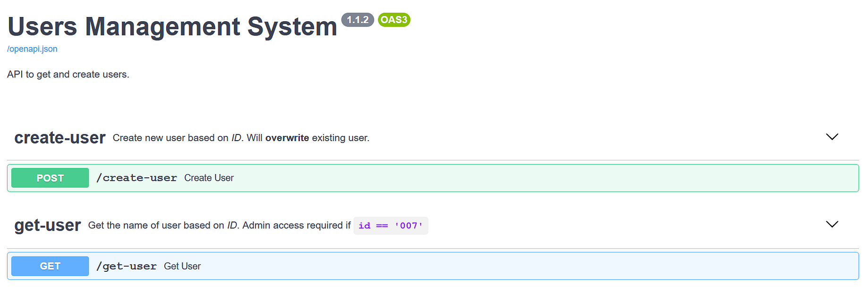Collapse the get-user section chevron
Viewport: 868px width, 293px height.
pyautogui.click(x=832, y=224)
